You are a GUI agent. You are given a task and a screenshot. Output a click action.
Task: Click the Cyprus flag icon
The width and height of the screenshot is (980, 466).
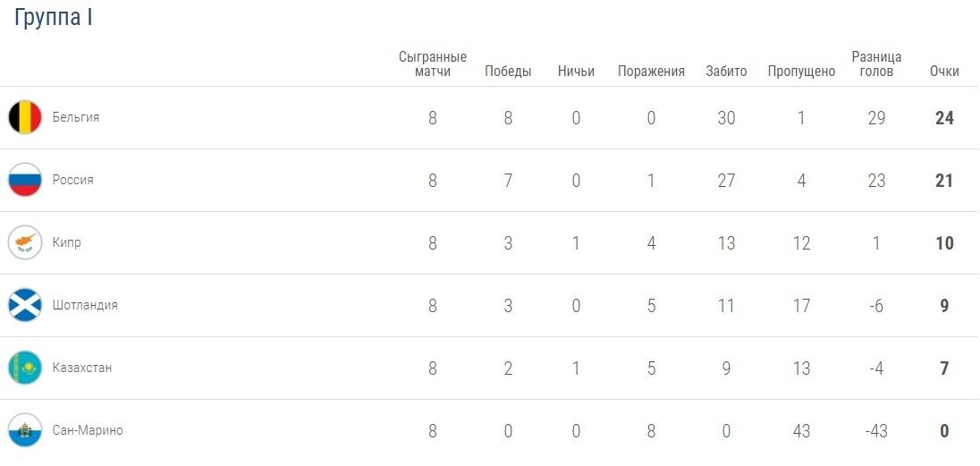pos(25,242)
